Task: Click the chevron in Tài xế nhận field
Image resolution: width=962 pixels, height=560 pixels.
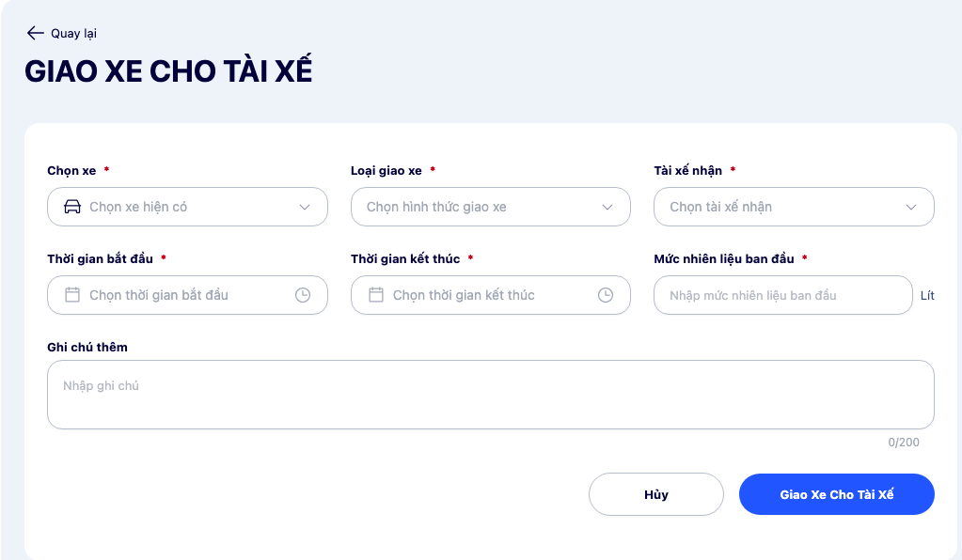Action: [911, 207]
